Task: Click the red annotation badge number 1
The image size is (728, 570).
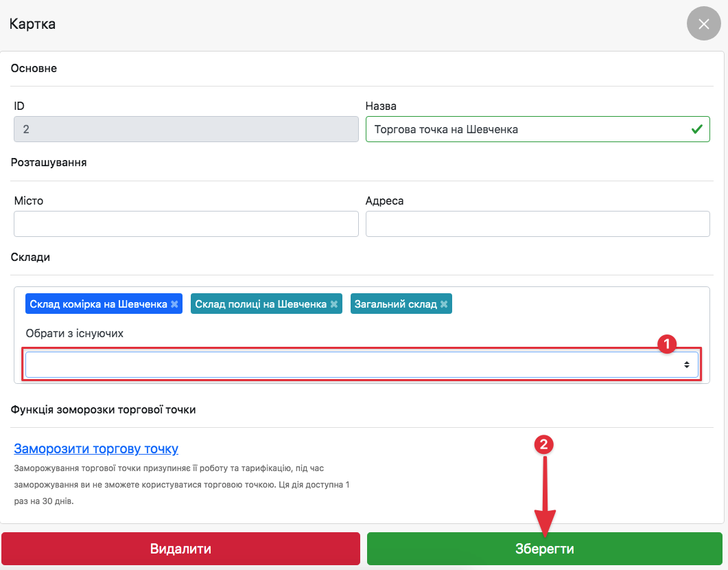Action: [667, 344]
